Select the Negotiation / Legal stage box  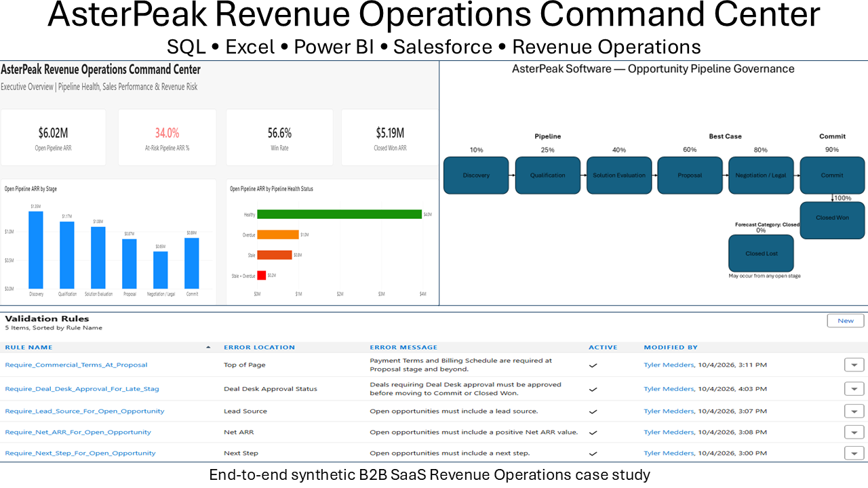coord(761,176)
